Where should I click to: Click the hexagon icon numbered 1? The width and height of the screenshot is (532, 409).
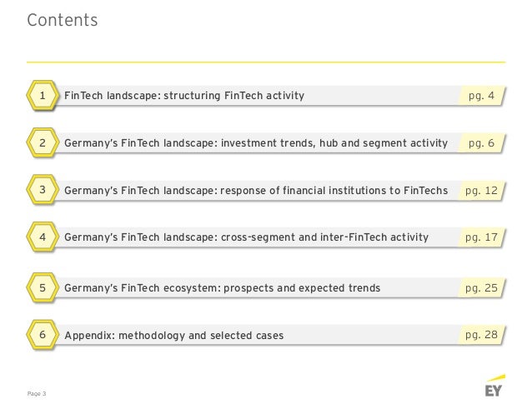(x=42, y=95)
